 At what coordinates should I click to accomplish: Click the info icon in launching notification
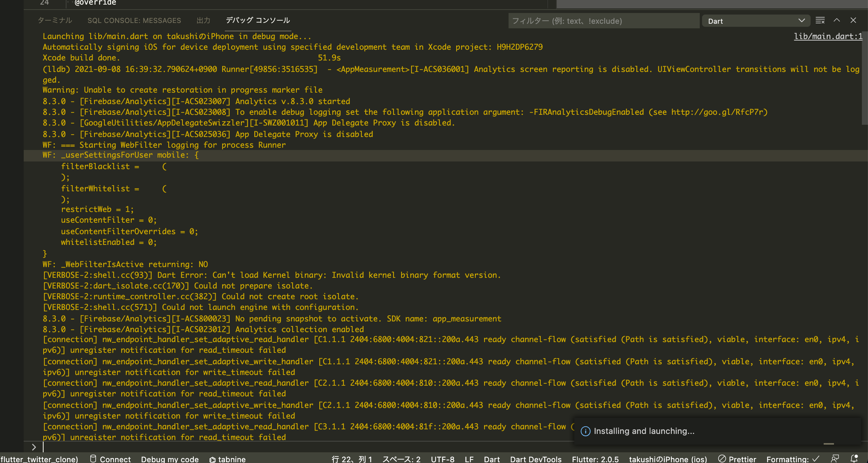tap(585, 431)
